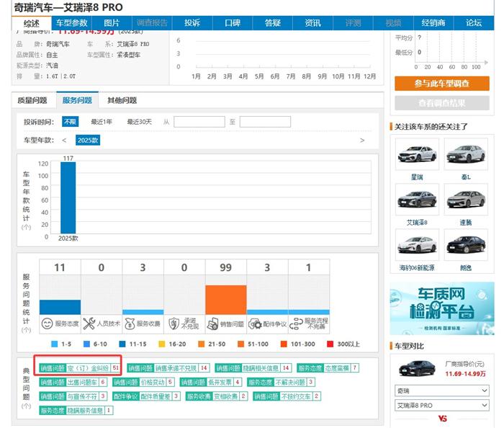
Task: Click the 服务流程不完善 flow icon
Action: click(x=296, y=324)
